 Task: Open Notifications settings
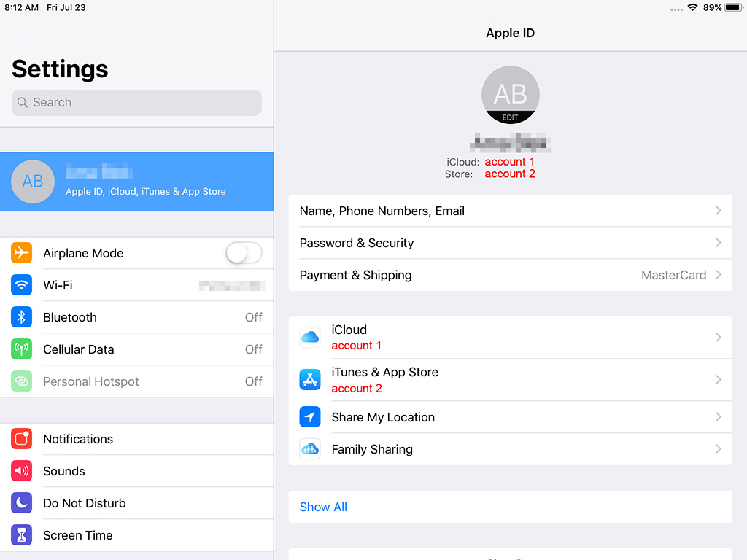[x=136, y=439]
